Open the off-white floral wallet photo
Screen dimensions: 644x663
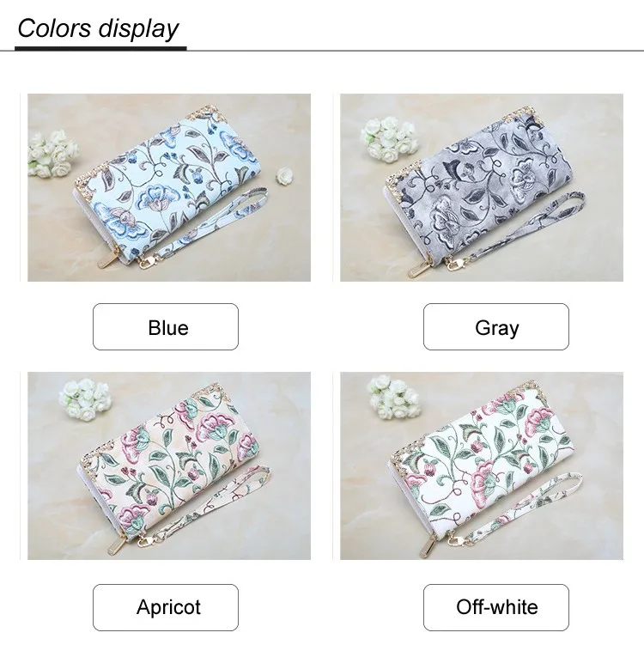tap(481, 465)
